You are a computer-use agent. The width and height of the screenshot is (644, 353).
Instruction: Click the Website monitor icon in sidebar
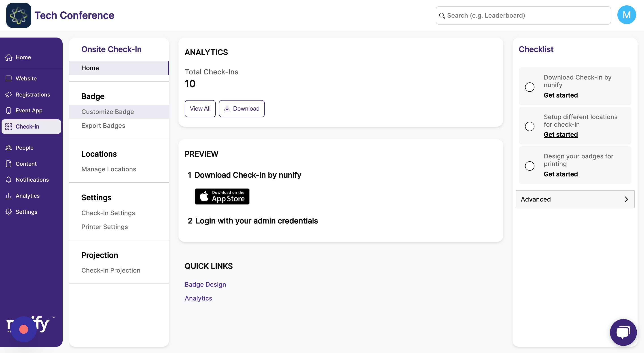(x=9, y=78)
